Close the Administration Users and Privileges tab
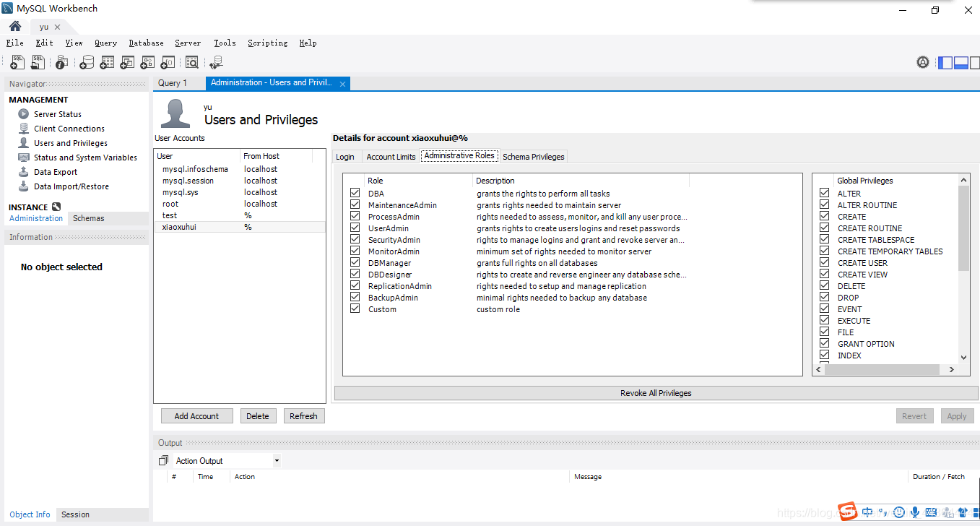 tap(343, 84)
